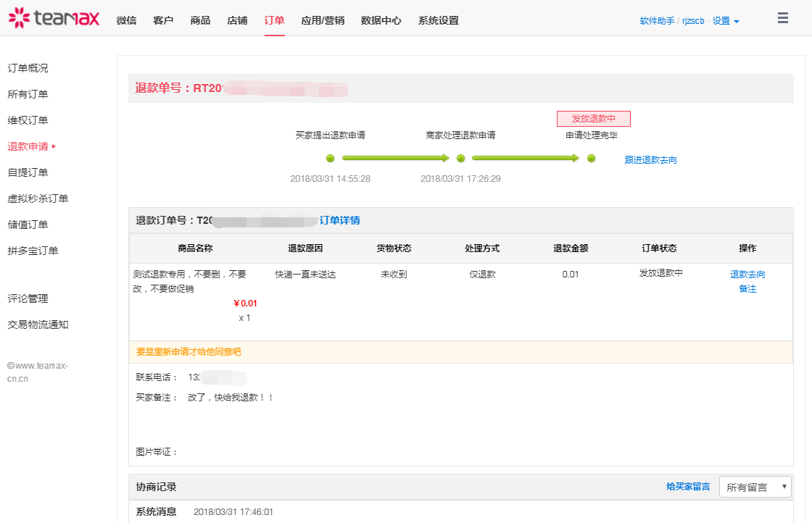Click the Teamax logo
This screenshot has width=812, height=523.
click(x=54, y=18)
